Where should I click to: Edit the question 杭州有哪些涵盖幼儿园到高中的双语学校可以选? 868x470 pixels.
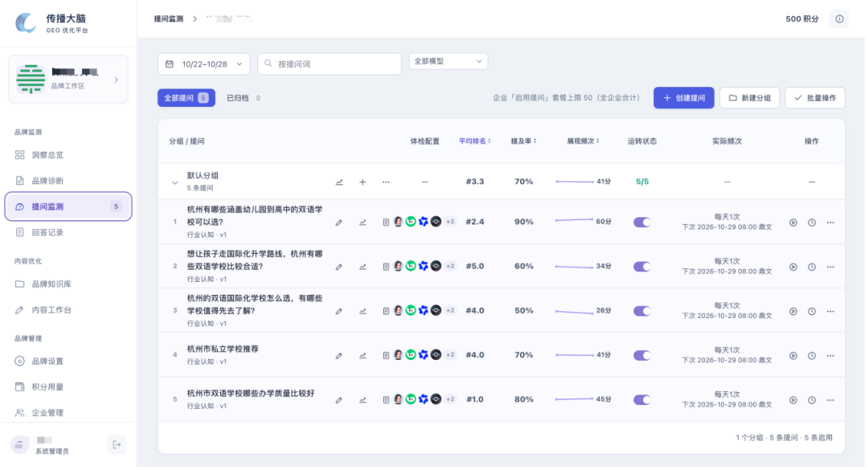pos(341,223)
